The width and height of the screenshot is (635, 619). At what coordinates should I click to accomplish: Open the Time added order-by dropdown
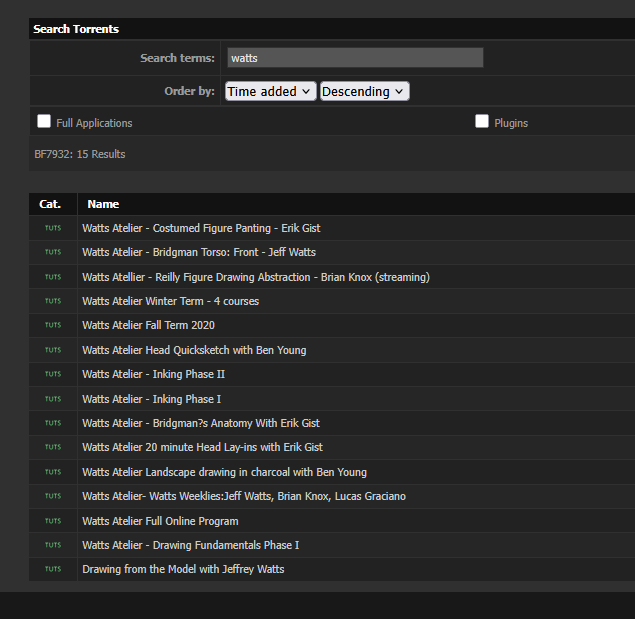pyautogui.click(x=271, y=91)
